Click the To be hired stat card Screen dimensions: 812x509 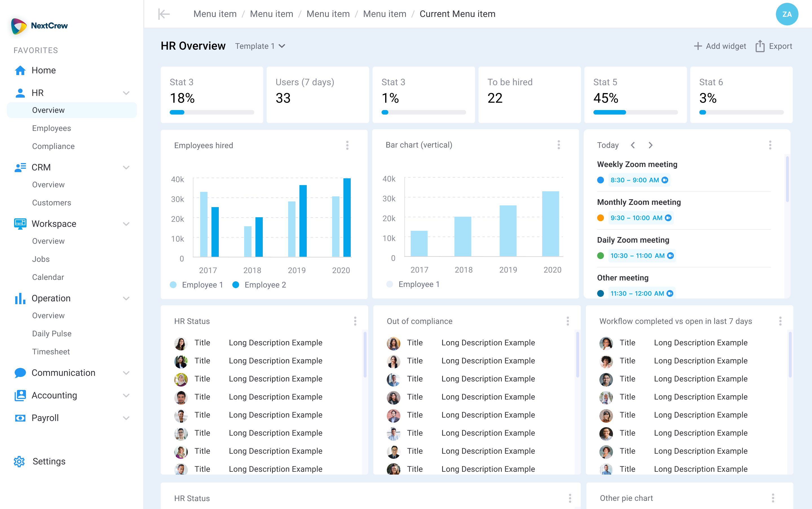pyautogui.click(x=529, y=95)
